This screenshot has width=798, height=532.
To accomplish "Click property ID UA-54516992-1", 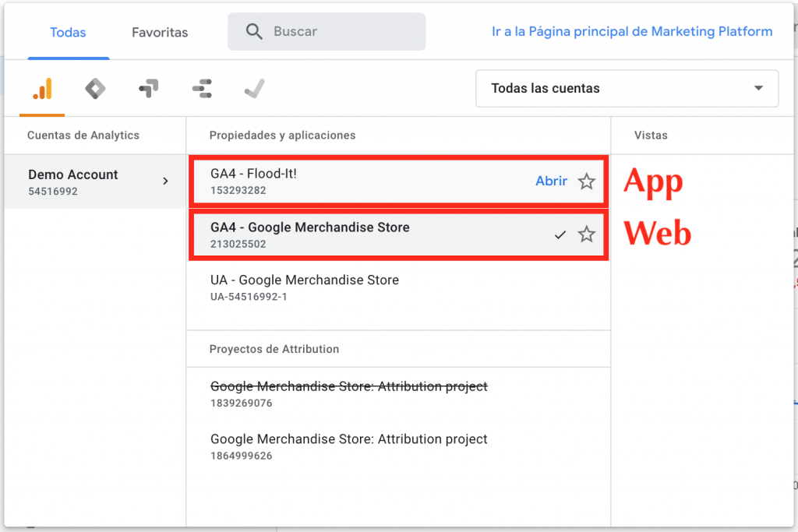I will [249, 297].
